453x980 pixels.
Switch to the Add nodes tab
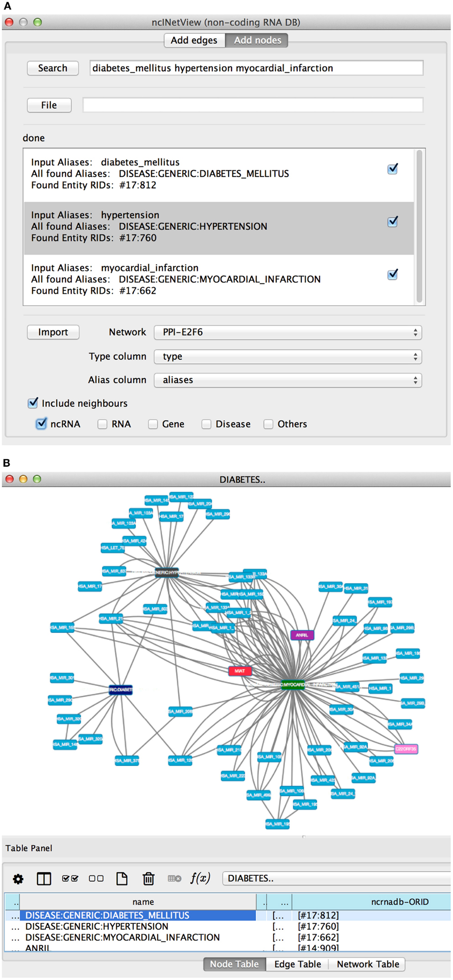(x=257, y=40)
